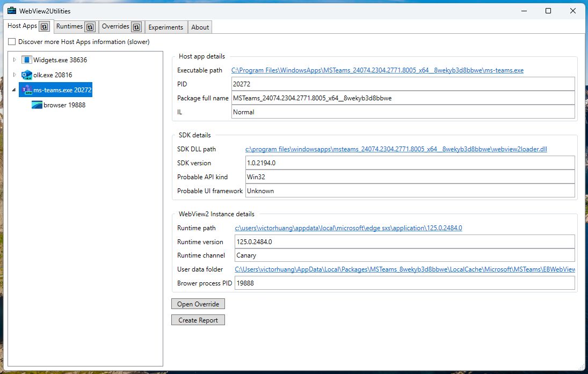This screenshot has width=588, height=374.
Task: Click the SDK version field 1.0.2194.0
Action: (x=410, y=163)
